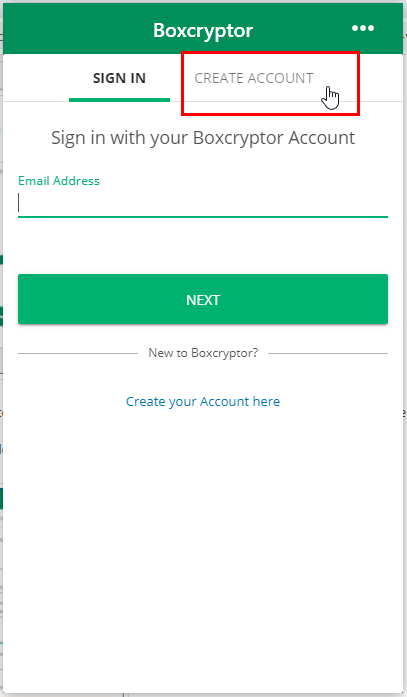Select the SIGN IN tab
The width and height of the screenshot is (407, 697).
pyautogui.click(x=119, y=78)
